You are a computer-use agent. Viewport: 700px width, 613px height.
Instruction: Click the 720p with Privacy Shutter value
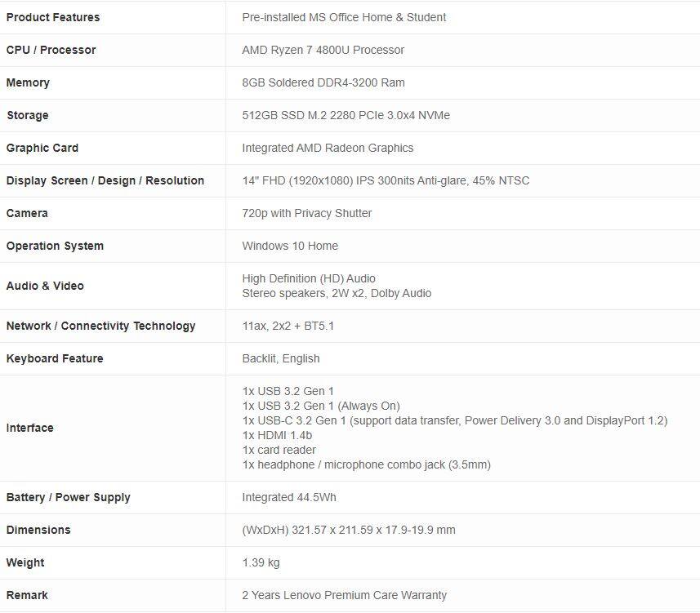[x=306, y=213]
